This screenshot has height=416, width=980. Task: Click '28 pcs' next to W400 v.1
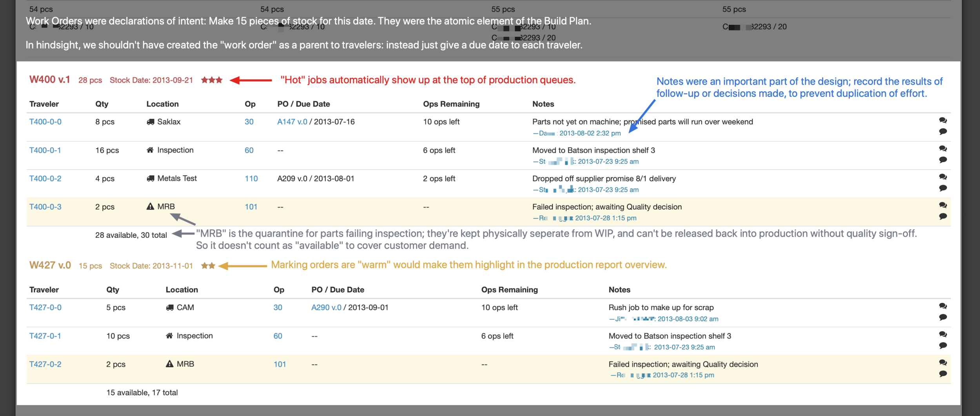(90, 80)
